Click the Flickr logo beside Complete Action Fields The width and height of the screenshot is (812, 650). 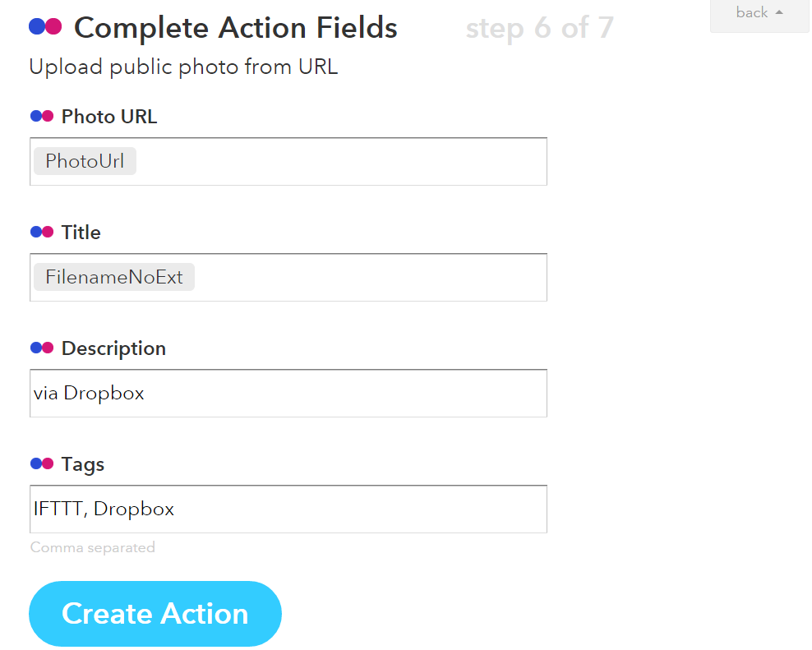pos(45,26)
